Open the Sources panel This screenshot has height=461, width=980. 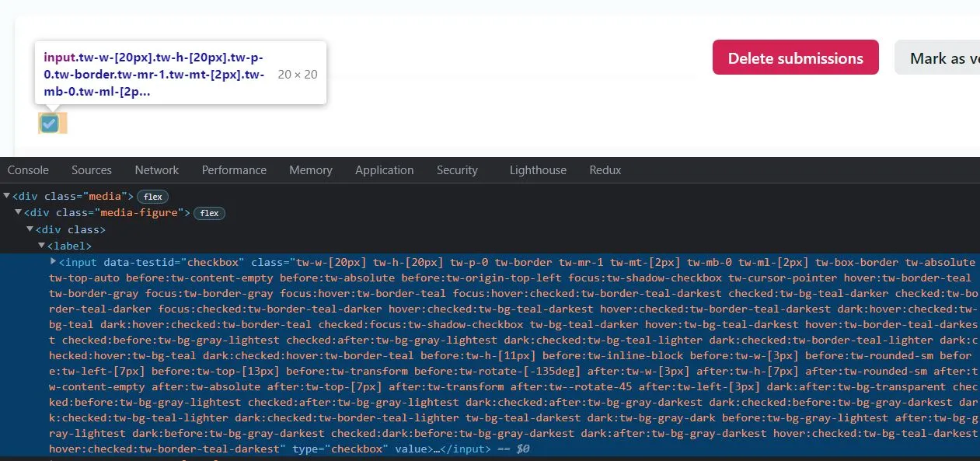[x=91, y=169]
